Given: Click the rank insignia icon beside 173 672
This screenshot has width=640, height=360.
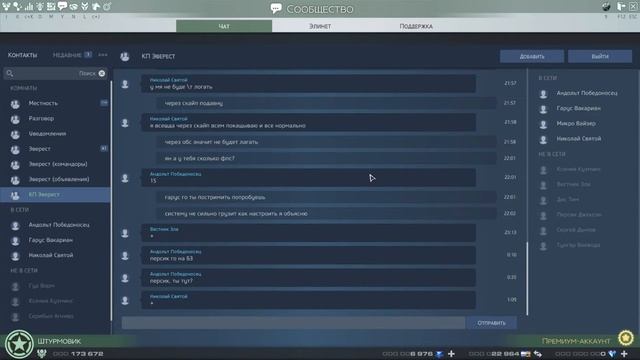Looking at the screenshot, I should click(x=42, y=353).
